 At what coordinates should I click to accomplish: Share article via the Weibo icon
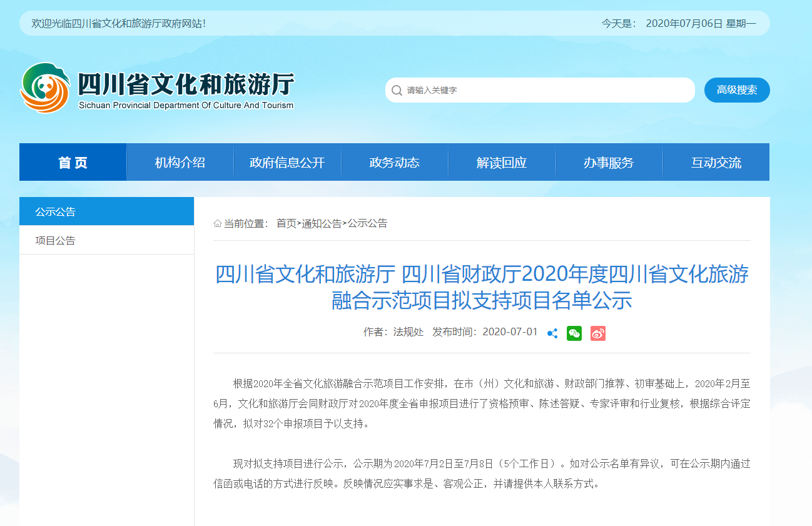tap(597, 333)
